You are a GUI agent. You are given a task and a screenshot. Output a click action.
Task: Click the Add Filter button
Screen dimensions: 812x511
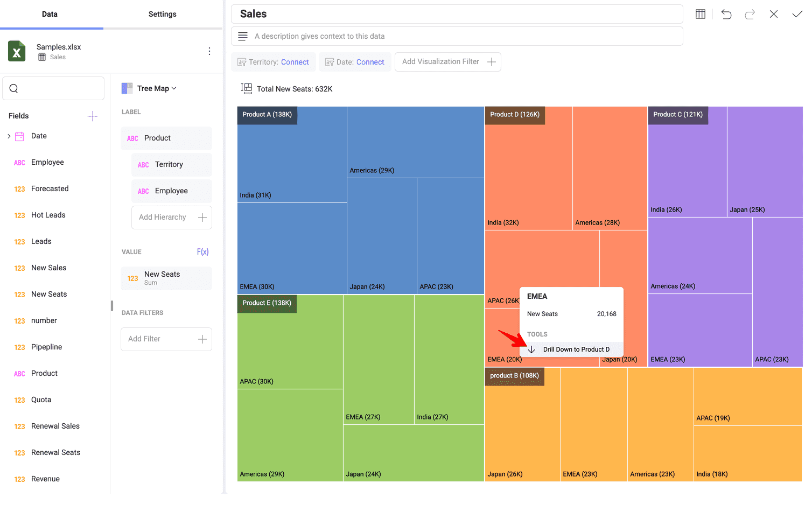[166, 339]
